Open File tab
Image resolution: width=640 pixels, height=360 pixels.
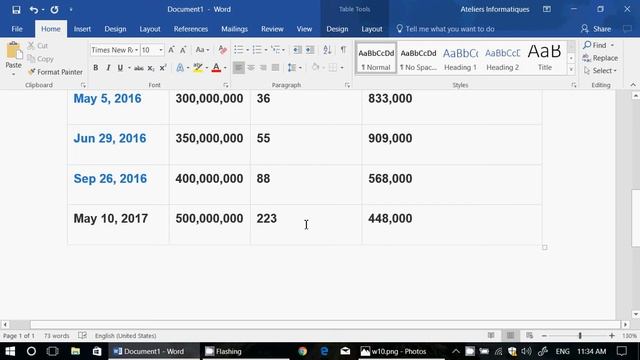(17, 29)
